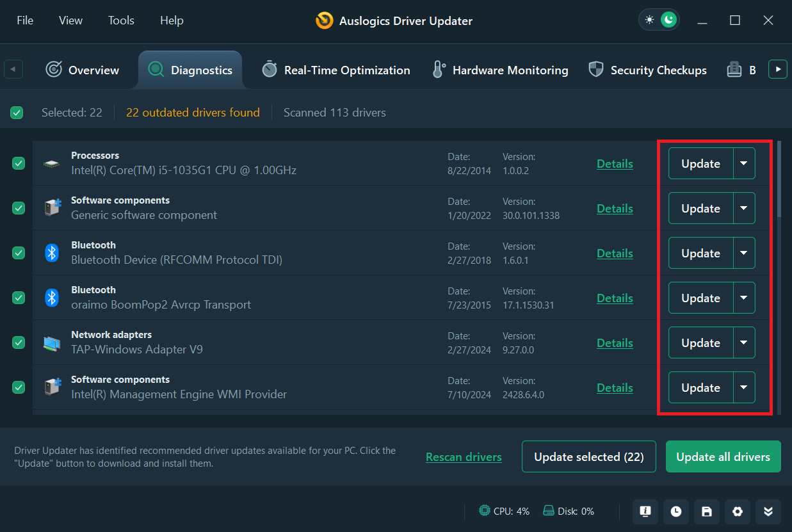
Task: Update the TAP-Windows Adapter V9 driver
Action: 700,343
